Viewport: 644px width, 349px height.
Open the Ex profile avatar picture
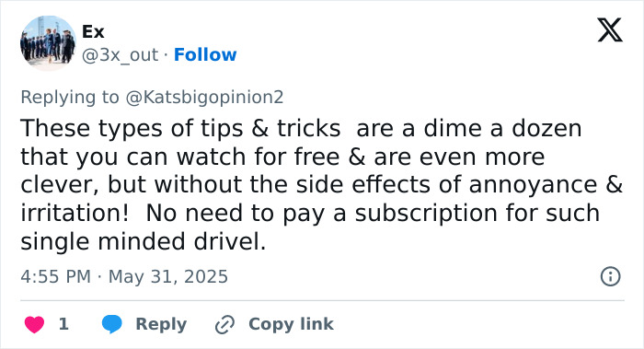pyautogui.click(x=48, y=42)
